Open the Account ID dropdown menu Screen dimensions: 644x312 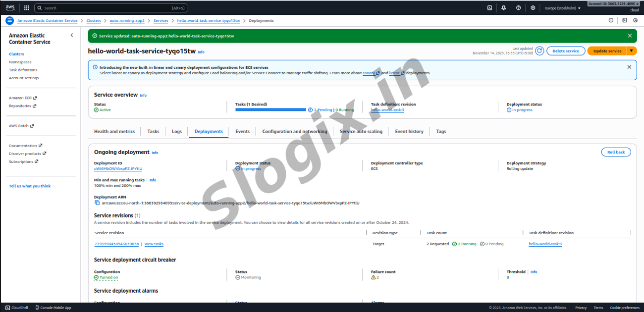(x=613, y=3)
